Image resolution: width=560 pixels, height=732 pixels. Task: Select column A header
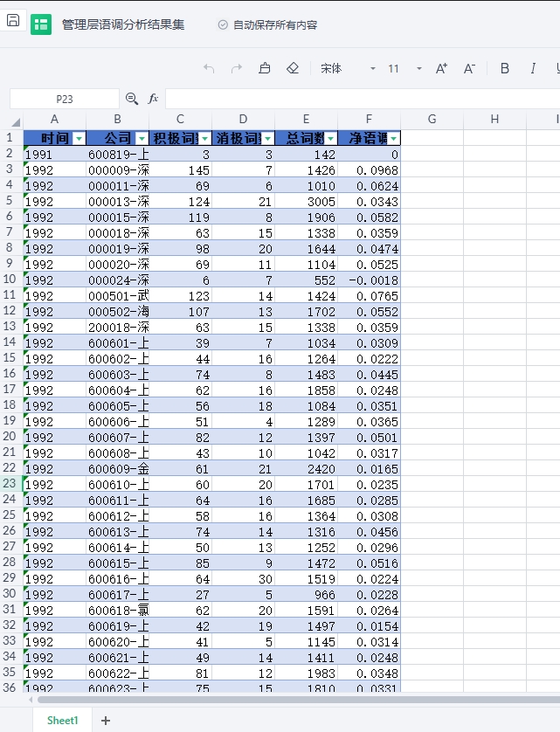tap(55, 120)
